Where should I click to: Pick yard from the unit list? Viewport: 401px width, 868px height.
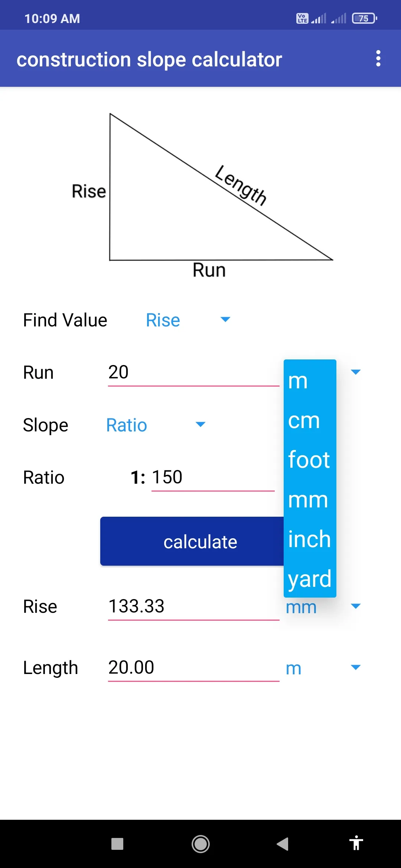[x=310, y=578]
